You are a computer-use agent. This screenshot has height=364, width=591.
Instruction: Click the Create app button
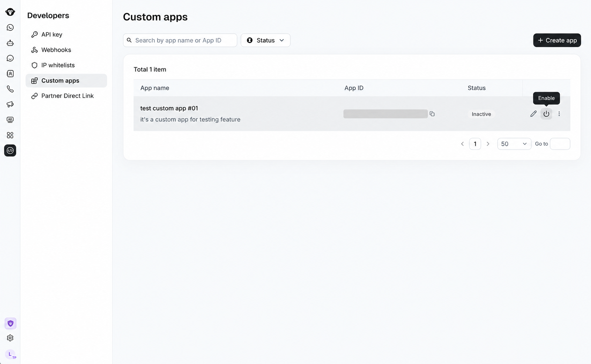tap(557, 40)
